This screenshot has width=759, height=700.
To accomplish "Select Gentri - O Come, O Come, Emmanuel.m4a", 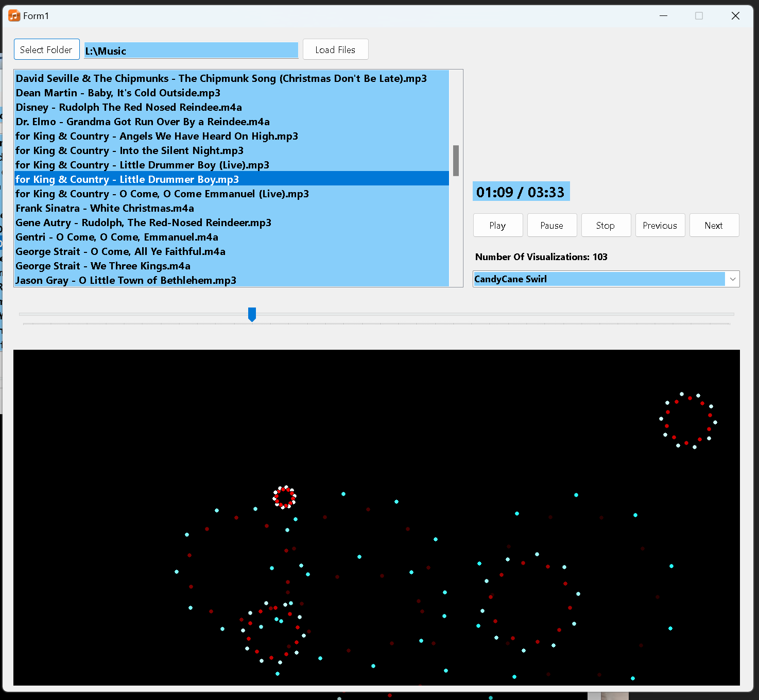I will [x=232, y=237].
